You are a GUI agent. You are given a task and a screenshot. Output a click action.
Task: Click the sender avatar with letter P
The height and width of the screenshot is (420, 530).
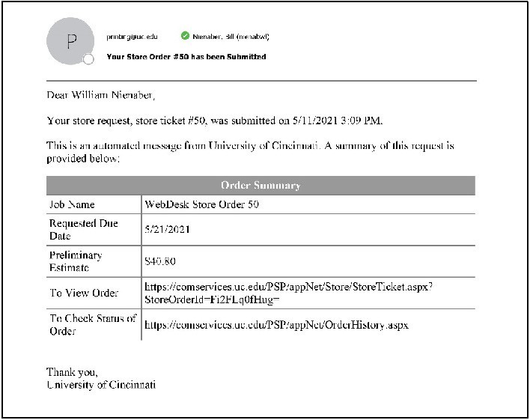click(x=70, y=41)
